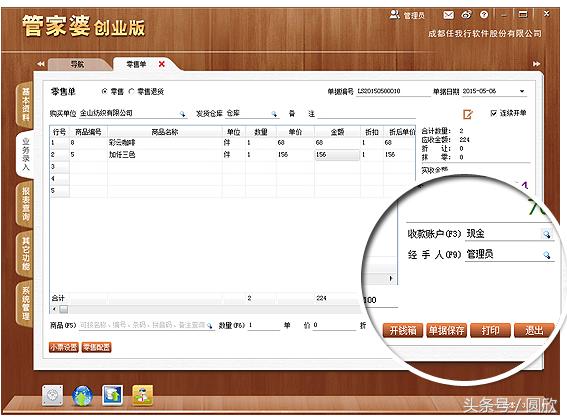The image size is (567, 419).
Task: Click the 单据保存 button
Action: tap(447, 330)
